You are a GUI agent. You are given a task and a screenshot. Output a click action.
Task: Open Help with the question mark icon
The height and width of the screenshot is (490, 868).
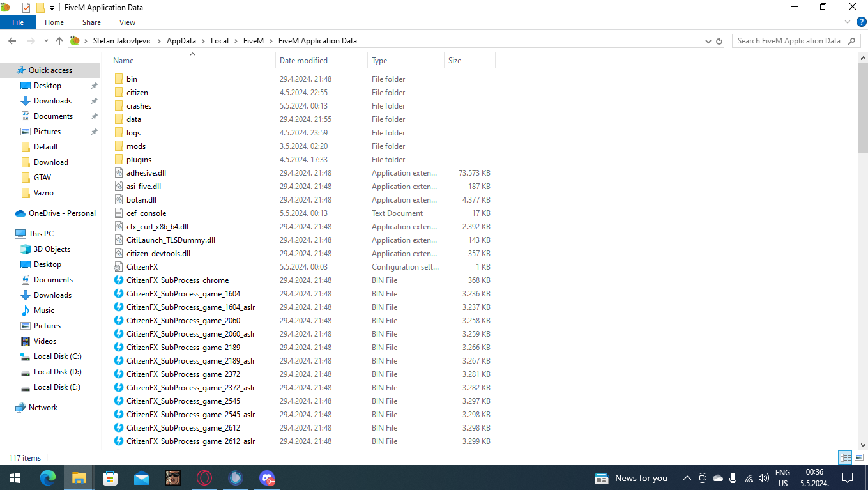861,22
